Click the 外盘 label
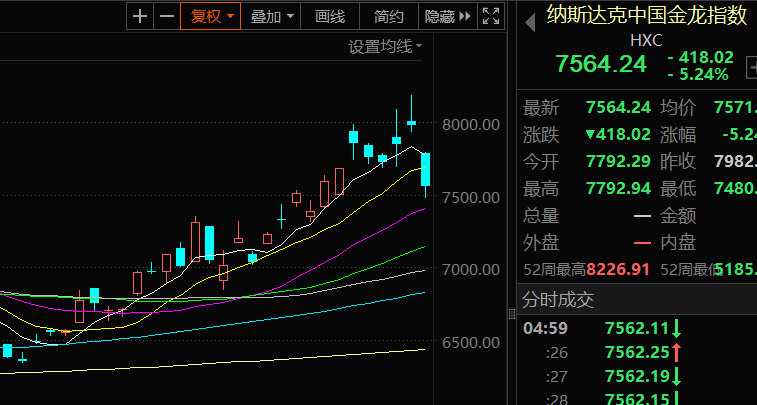This screenshot has width=757, height=405. point(541,242)
